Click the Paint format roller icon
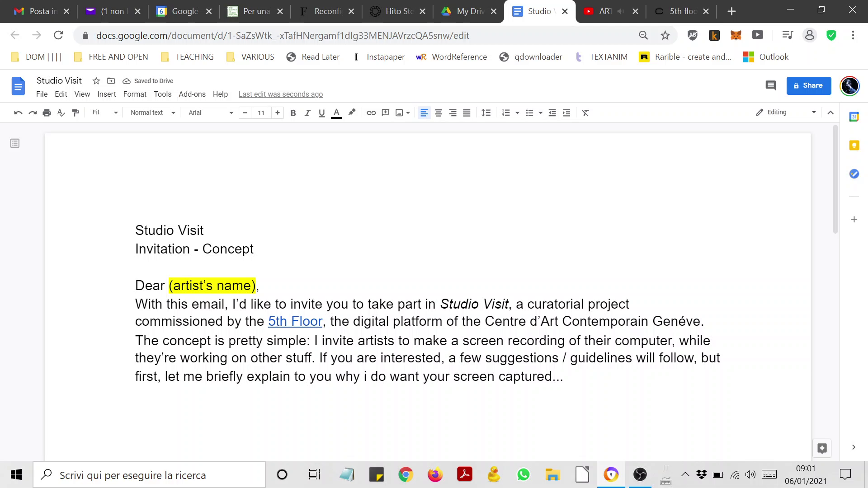 pos(75,113)
